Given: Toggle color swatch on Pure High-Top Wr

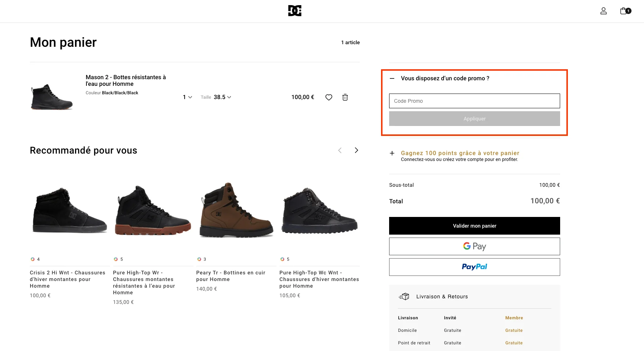Looking at the screenshot, I should click(116, 259).
